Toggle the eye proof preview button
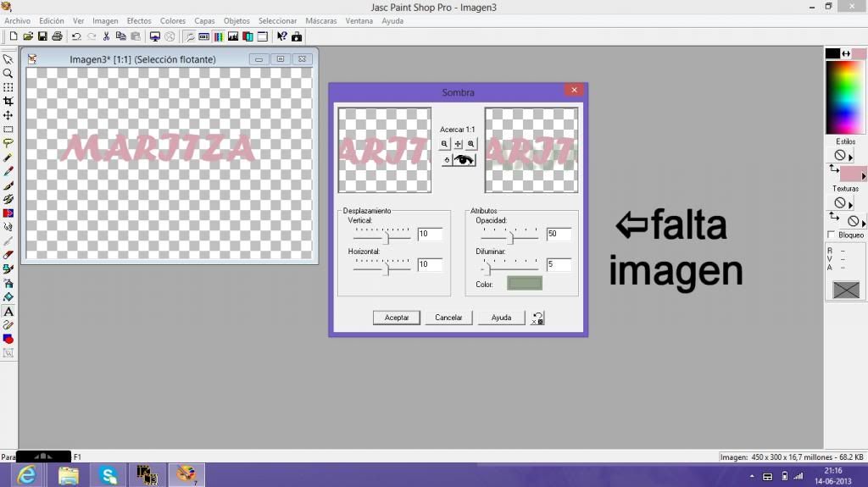Image resolution: width=868 pixels, height=487 pixels. (x=465, y=160)
